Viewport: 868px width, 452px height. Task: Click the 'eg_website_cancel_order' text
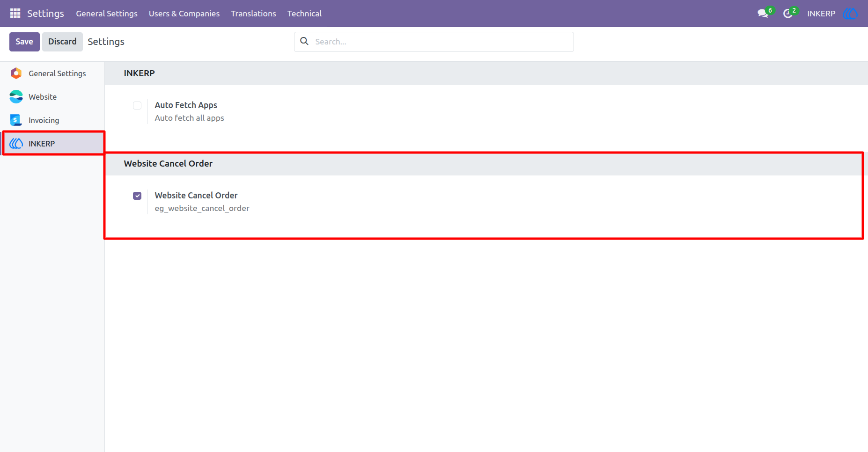202,208
